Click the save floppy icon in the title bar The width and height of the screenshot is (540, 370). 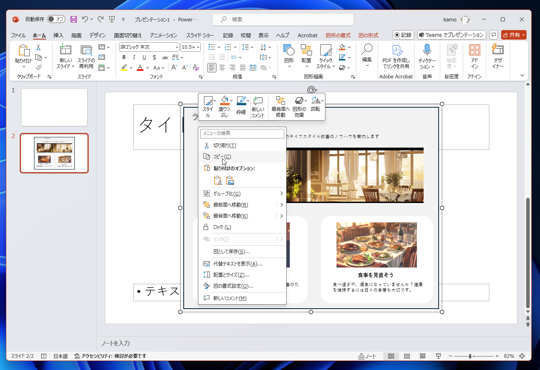point(73,19)
